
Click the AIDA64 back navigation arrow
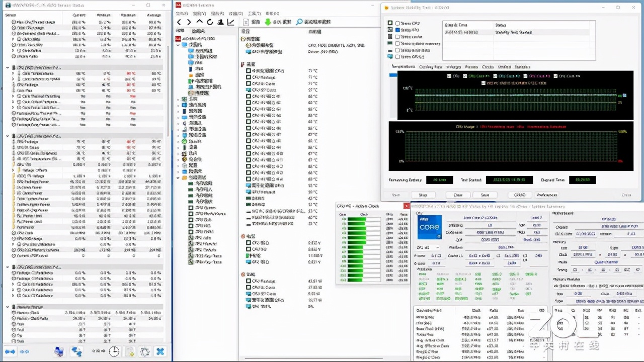tap(179, 22)
